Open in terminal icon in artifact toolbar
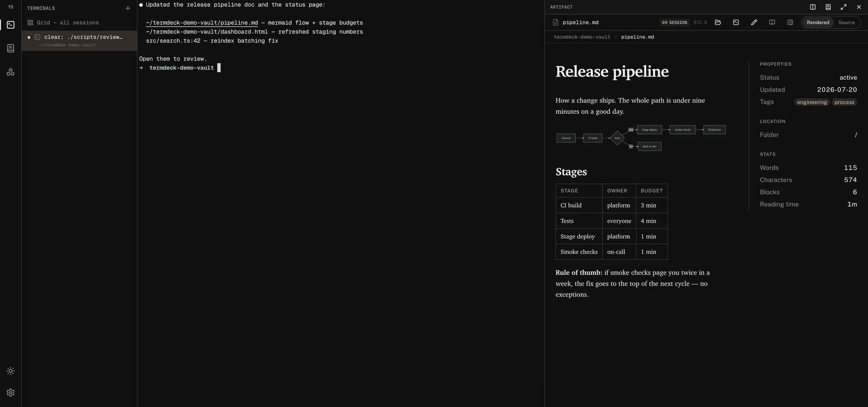868x407 pixels. point(736,22)
